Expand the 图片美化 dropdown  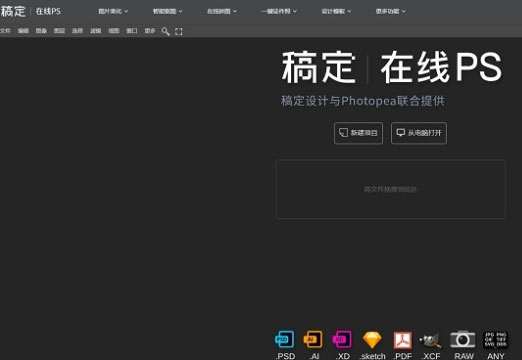(x=113, y=11)
